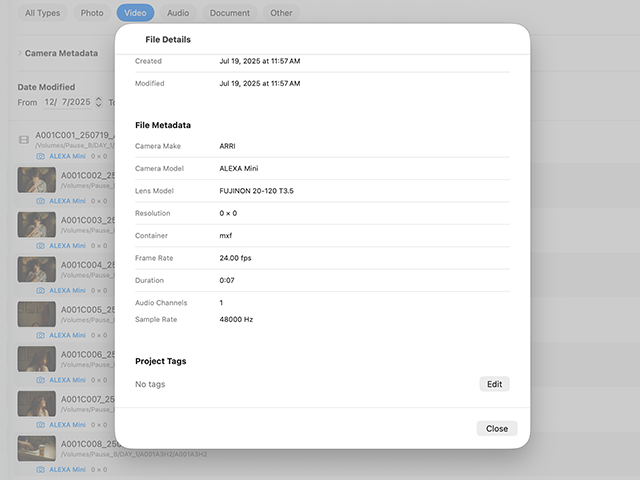Click the From date stepper arrows
The height and width of the screenshot is (480, 640).
click(x=98, y=102)
